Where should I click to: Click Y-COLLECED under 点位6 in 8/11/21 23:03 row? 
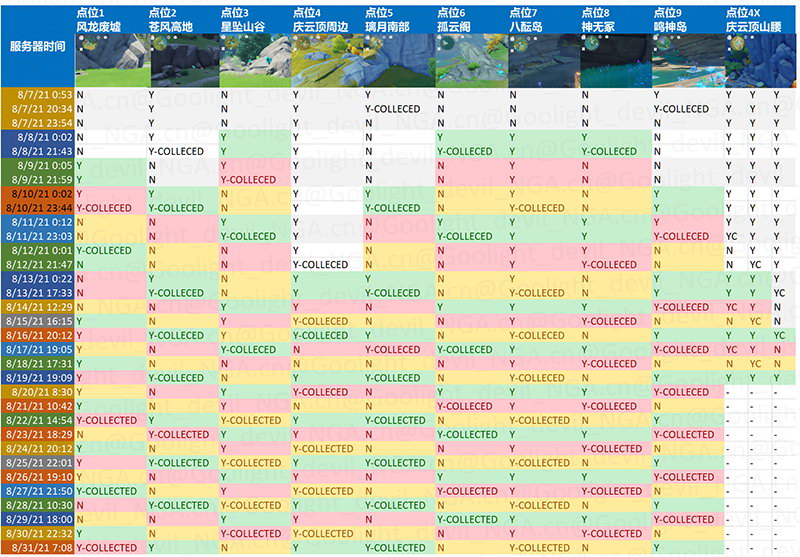coord(465,236)
